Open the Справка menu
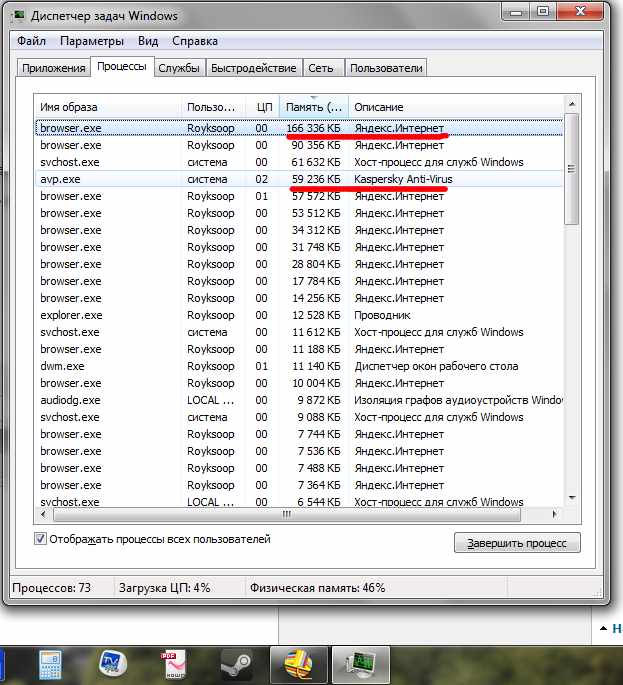 tap(195, 41)
